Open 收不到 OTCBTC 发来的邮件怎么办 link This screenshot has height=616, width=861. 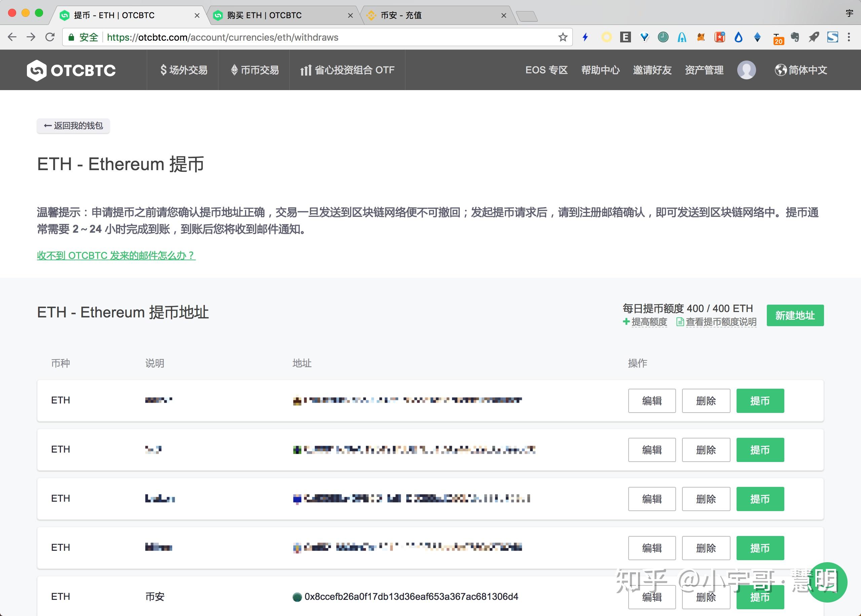[x=116, y=255]
